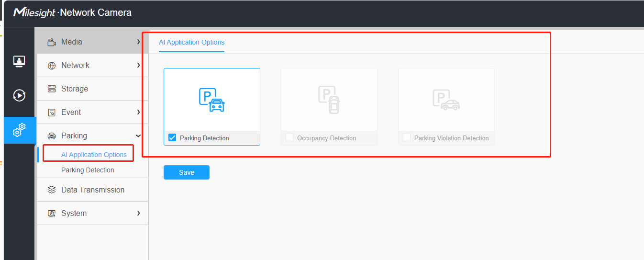Click the Parking car icon in menu
Screen dimensions: 644x260
(x=52, y=136)
